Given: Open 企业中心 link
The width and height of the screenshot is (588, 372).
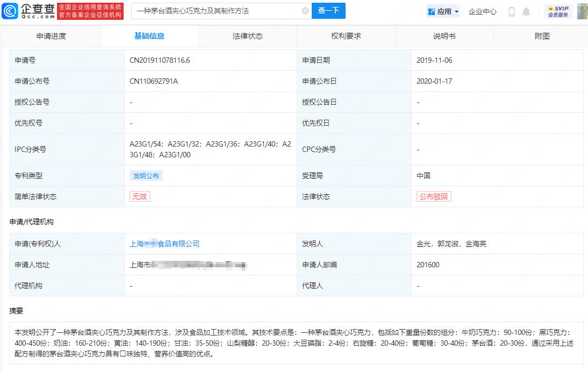Looking at the screenshot, I should 482,11.
